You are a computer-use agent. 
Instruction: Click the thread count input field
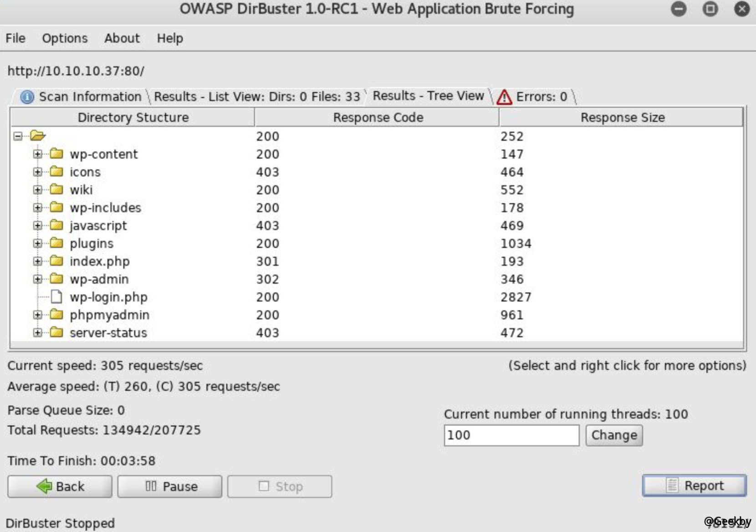(x=511, y=435)
